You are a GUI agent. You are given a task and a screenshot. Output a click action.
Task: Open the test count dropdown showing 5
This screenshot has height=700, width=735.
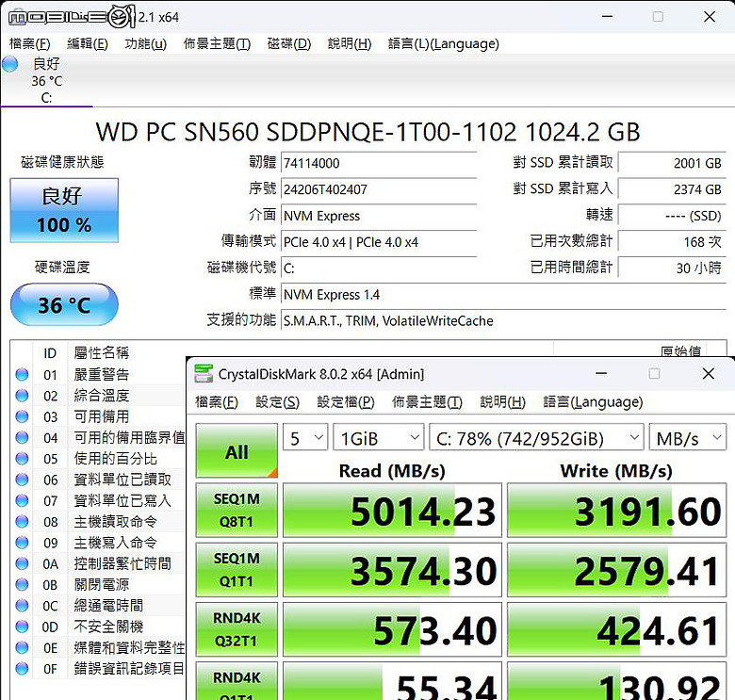[305, 438]
